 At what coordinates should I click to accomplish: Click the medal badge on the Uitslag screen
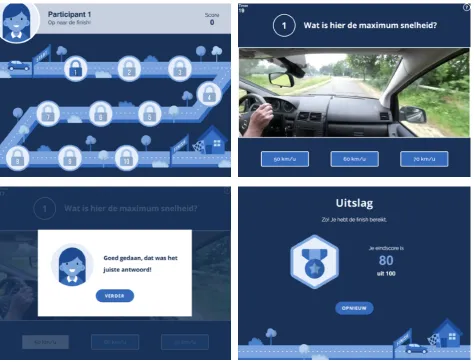(315, 262)
